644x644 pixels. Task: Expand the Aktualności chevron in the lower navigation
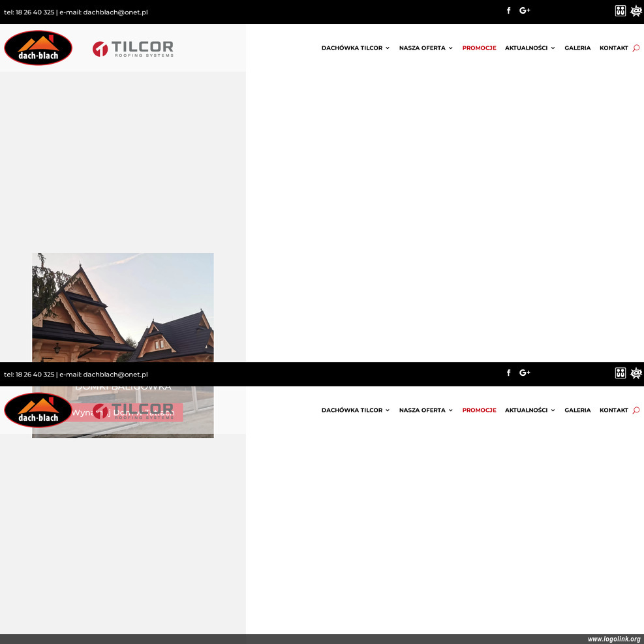[x=553, y=410]
